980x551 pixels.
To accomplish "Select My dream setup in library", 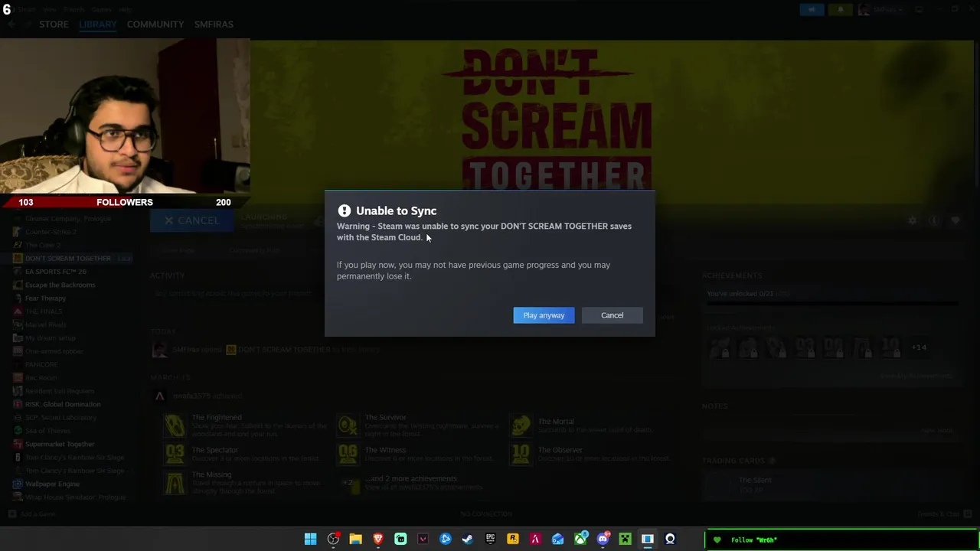I will 51,338.
